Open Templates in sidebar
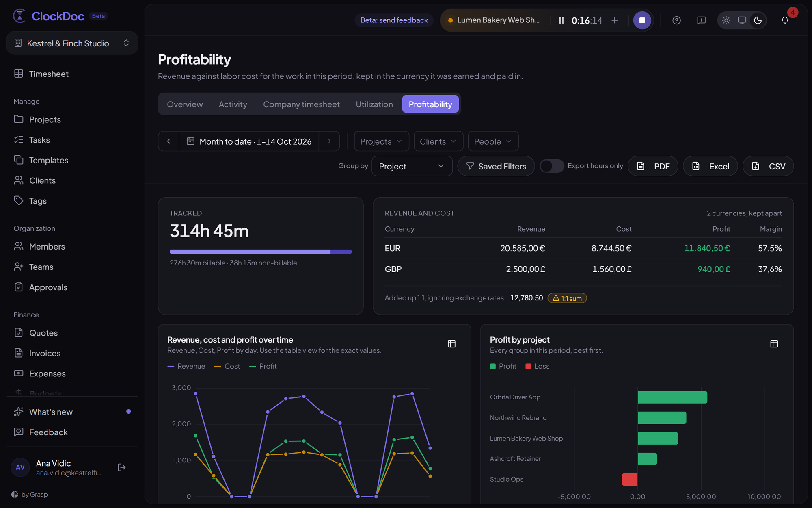The width and height of the screenshot is (812, 508). point(72,160)
